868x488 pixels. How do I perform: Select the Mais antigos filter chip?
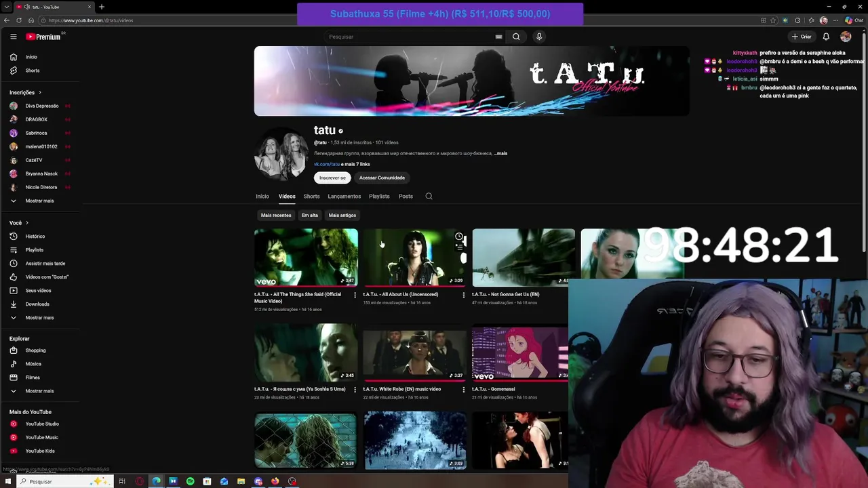click(342, 216)
